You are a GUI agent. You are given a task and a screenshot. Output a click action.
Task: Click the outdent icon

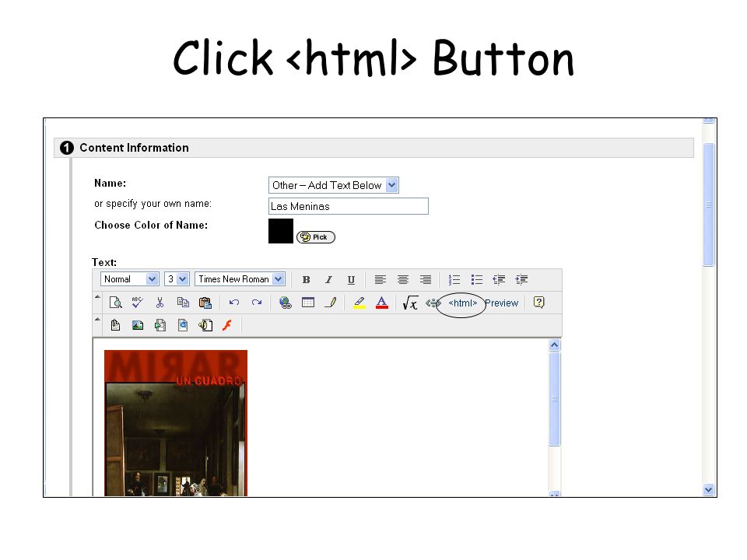(x=500, y=279)
